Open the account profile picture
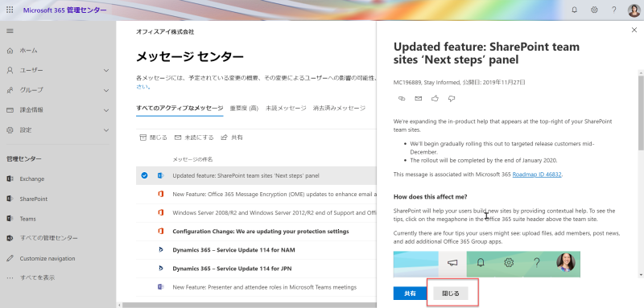644x308 pixels. pos(634,10)
